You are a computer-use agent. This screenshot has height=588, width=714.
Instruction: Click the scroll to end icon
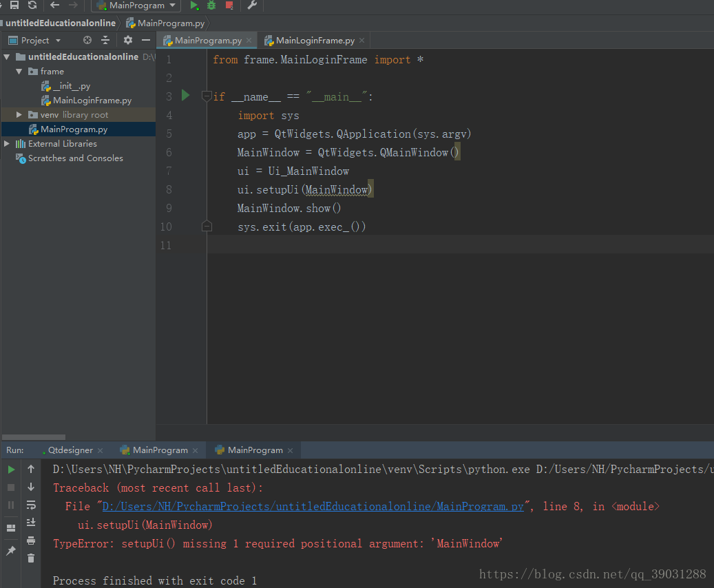31,523
